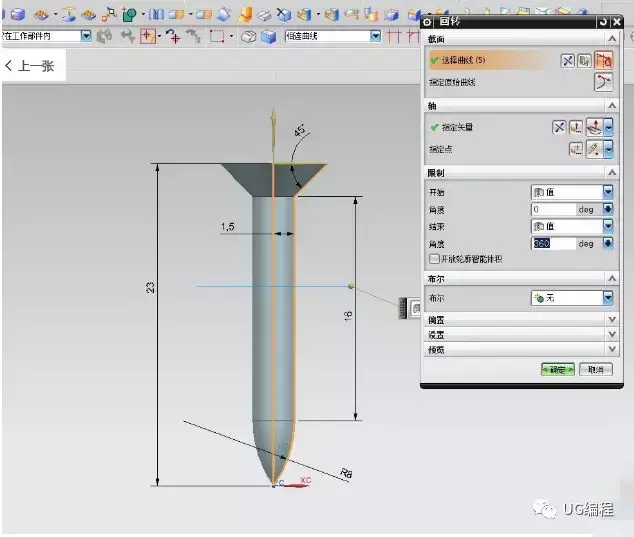Select the 选择曲线 (5) selection row
Image resolution: width=634 pixels, height=537 pixels.
[491, 61]
